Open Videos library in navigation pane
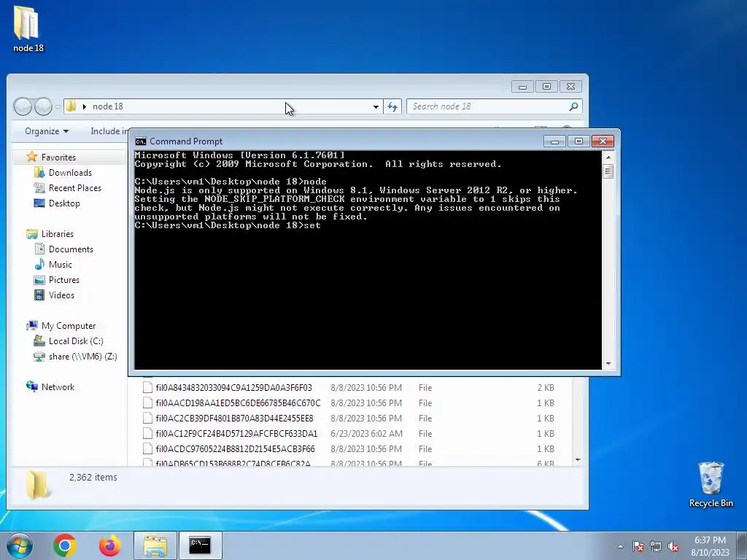This screenshot has height=560, width=747. click(61, 295)
